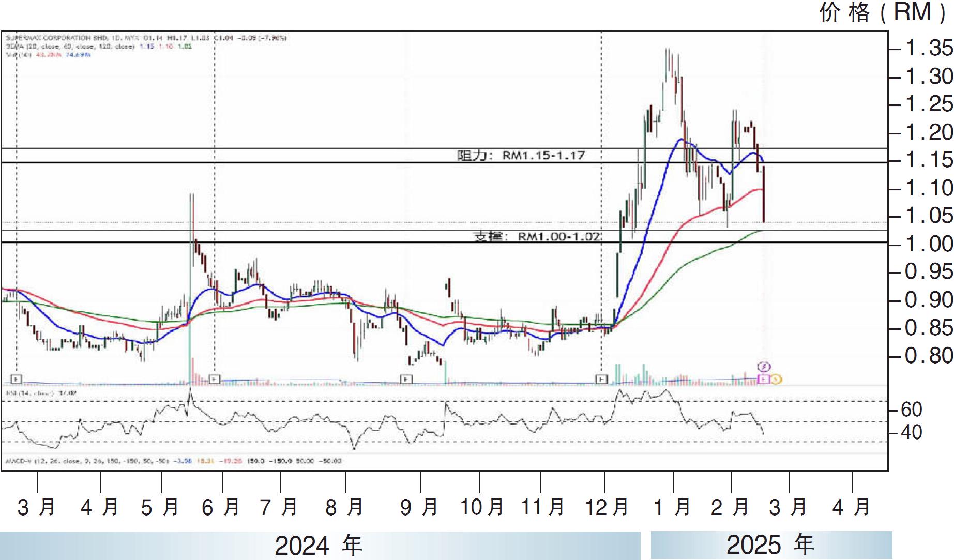Click the 0.85 price axis label

pyautogui.click(x=928, y=328)
